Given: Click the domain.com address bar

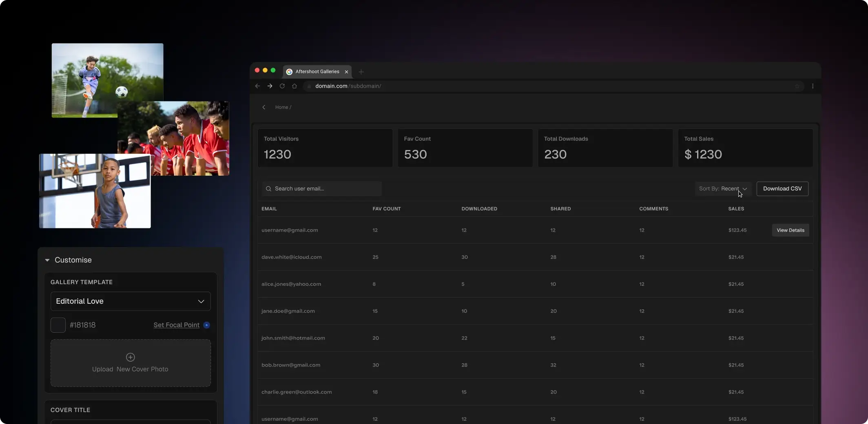Looking at the screenshot, I should 553,86.
